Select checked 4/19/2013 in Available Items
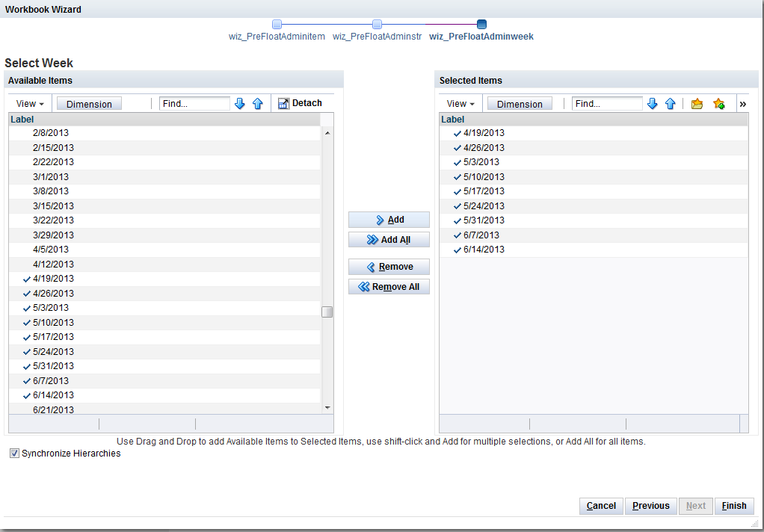 point(164,279)
